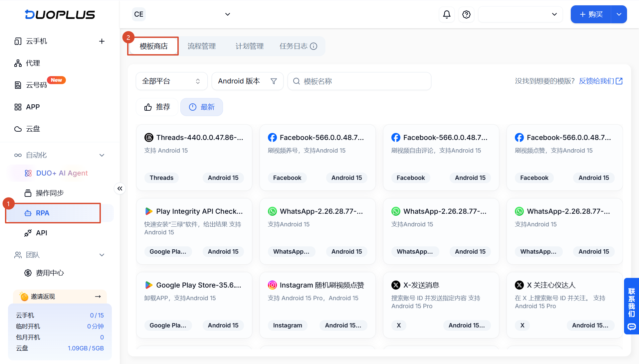Screen dimensions: 639x364
Task: Click the API plug icon
Action: 28,233
